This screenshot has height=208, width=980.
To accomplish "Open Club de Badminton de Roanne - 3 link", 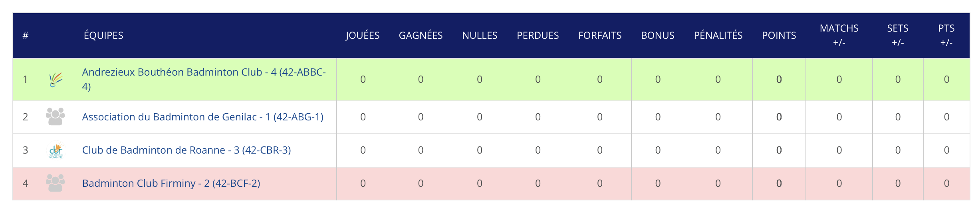I will pos(186,150).
